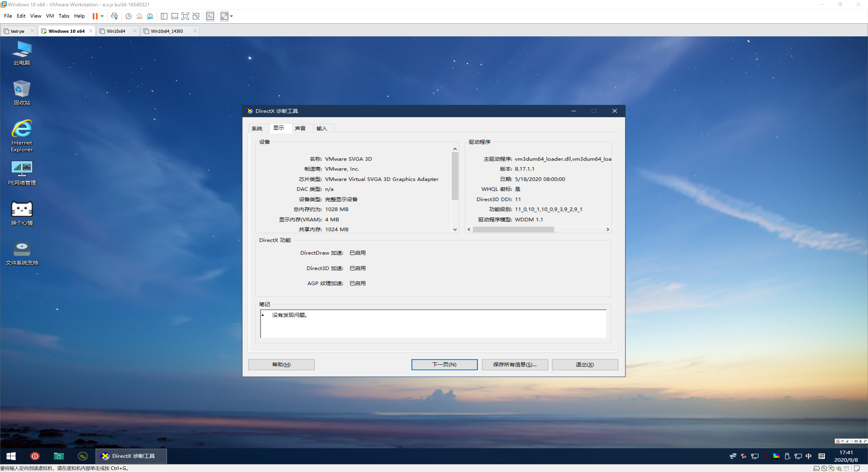Select the 回收站 recycle bin icon
This screenshot has width=868, height=472.
tap(22, 93)
